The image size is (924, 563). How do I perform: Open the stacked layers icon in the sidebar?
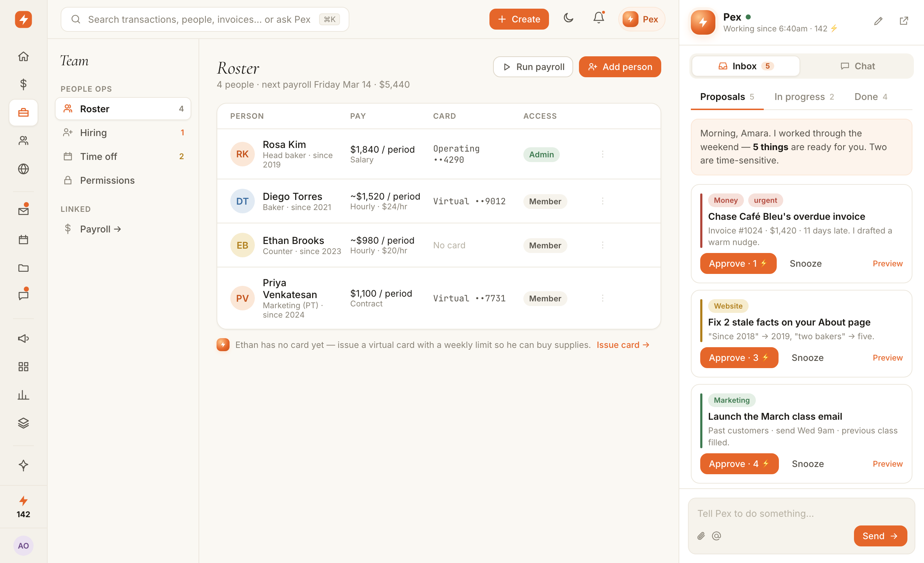[23, 423]
